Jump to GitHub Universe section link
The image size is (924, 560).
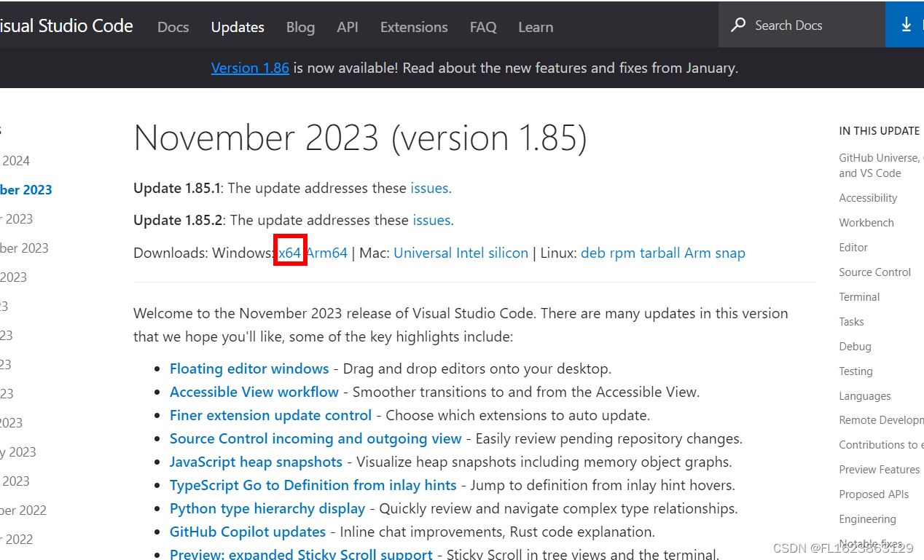(x=881, y=165)
